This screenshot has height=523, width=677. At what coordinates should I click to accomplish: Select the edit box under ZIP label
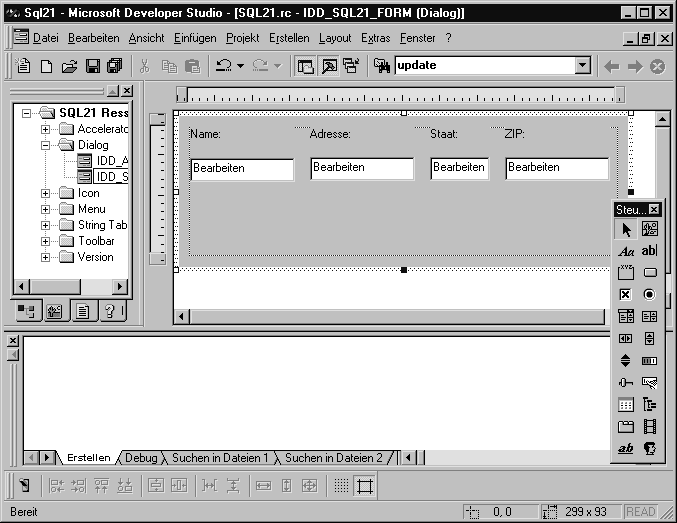(557, 168)
